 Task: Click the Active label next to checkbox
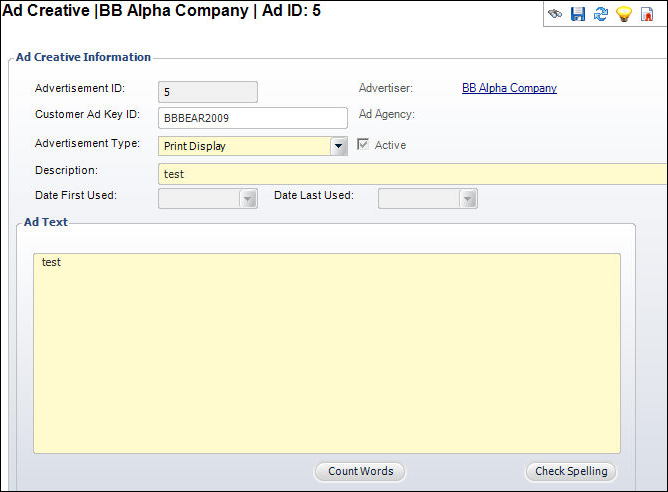390,145
